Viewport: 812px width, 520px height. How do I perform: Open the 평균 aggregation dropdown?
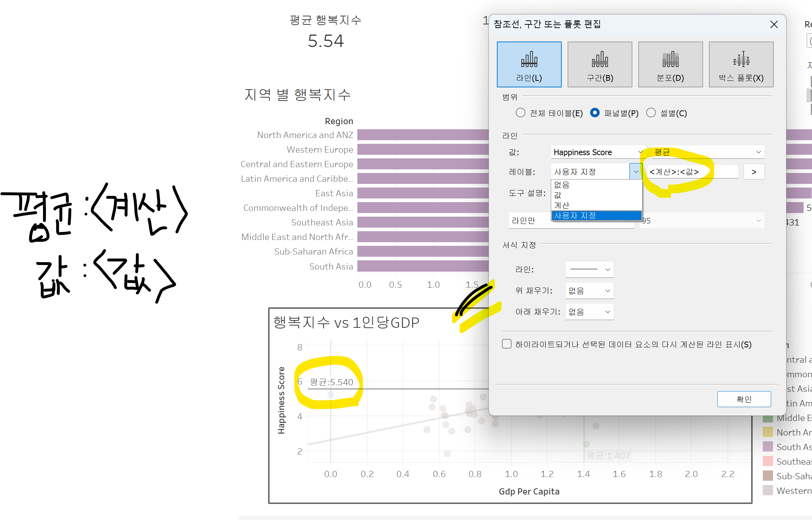coord(708,152)
